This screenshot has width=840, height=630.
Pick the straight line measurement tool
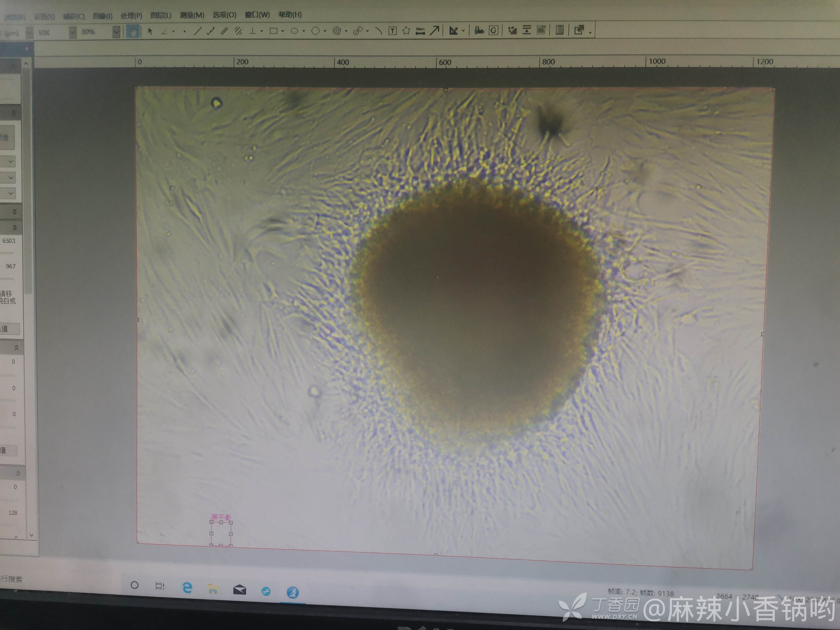[197, 31]
